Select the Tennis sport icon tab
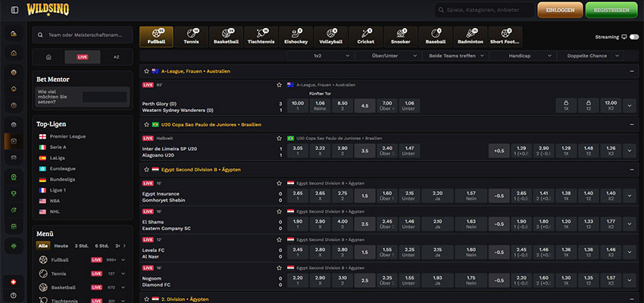This screenshot has height=303, width=644. click(191, 37)
